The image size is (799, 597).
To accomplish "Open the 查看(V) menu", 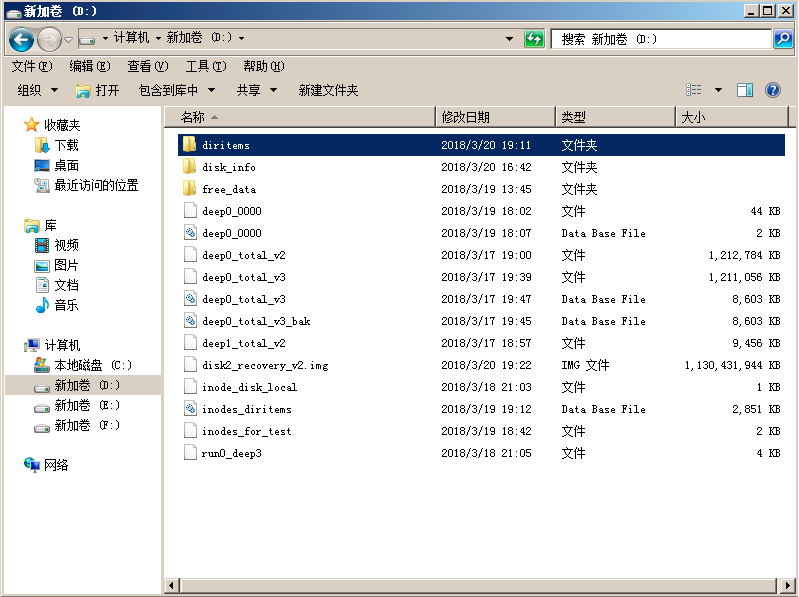I will [148, 66].
